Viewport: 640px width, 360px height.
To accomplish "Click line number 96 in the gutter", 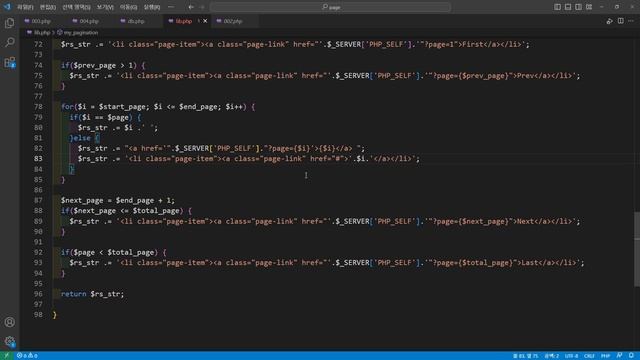I will pos(38,294).
